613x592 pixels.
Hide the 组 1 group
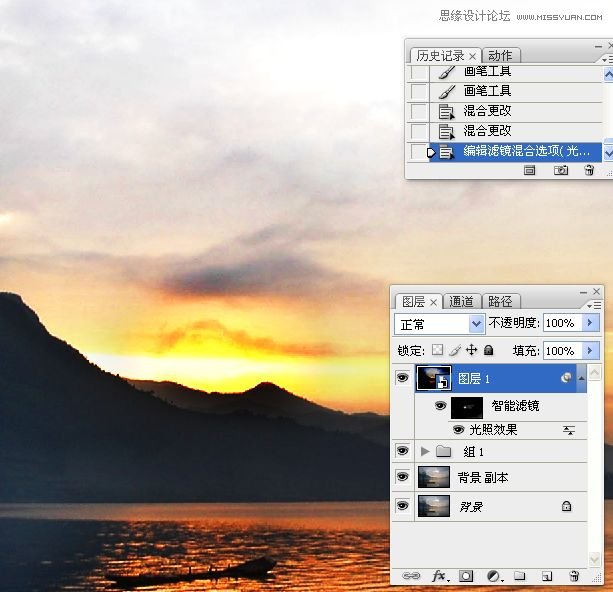(403, 450)
